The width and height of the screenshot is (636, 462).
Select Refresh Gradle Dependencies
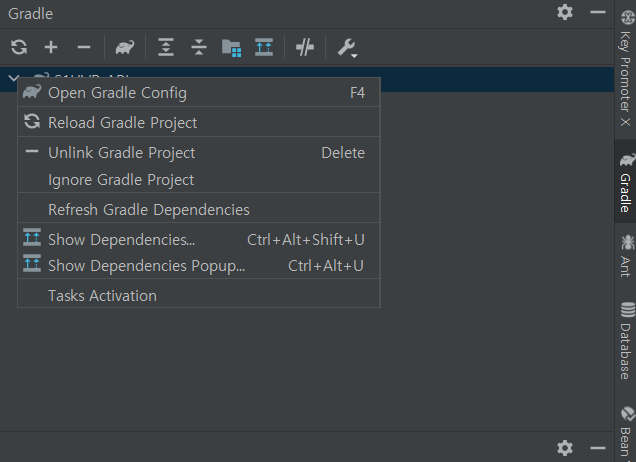click(x=199, y=210)
